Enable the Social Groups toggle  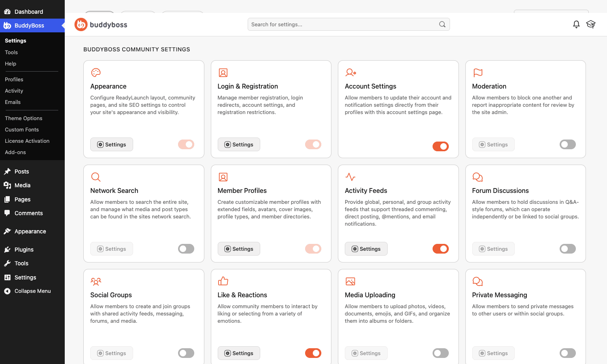186,353
